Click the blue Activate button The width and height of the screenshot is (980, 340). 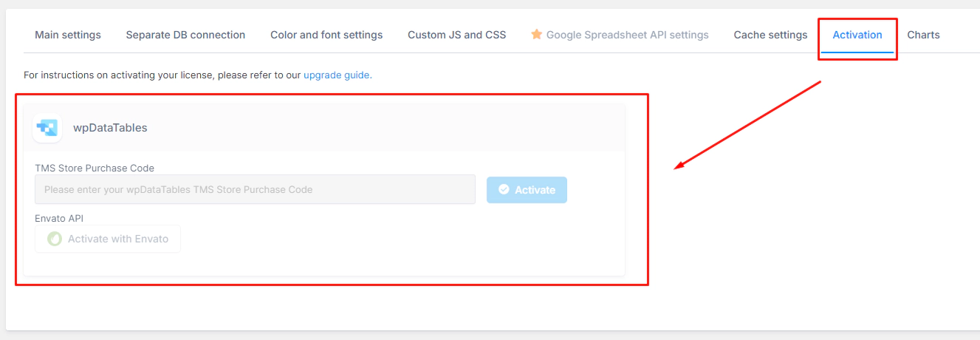527,190
